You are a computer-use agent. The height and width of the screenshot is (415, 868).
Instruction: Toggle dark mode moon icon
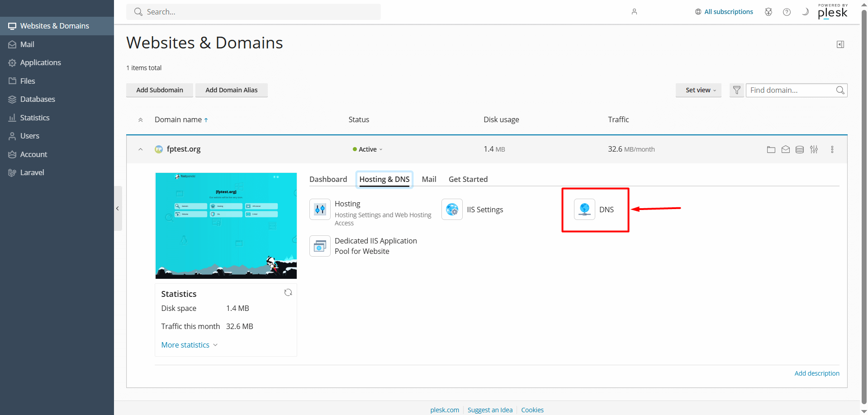[805, 12]
